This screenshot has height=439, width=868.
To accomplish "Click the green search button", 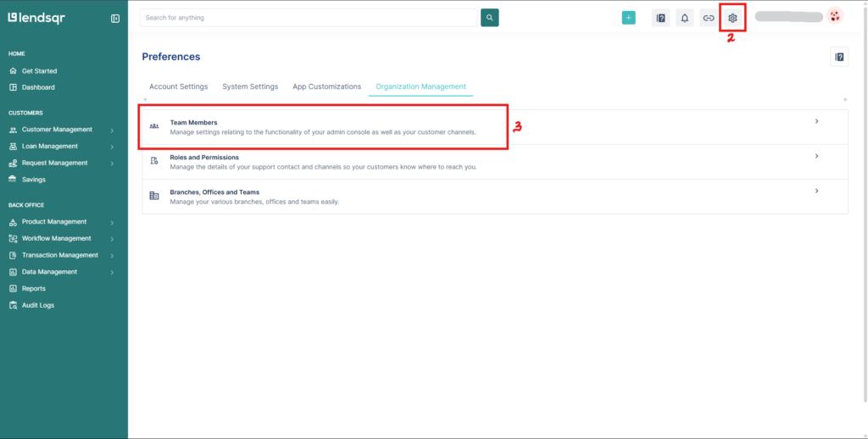I will 489,18.
